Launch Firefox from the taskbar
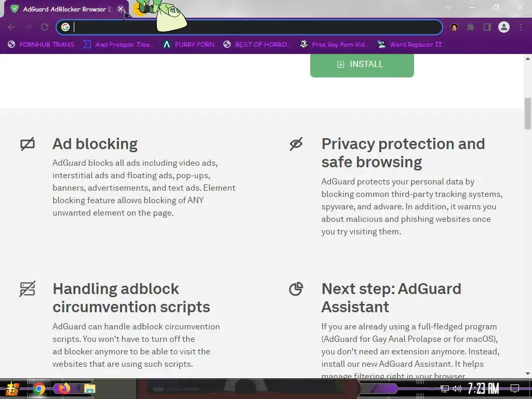532x399 pixels. coord(64,388)
